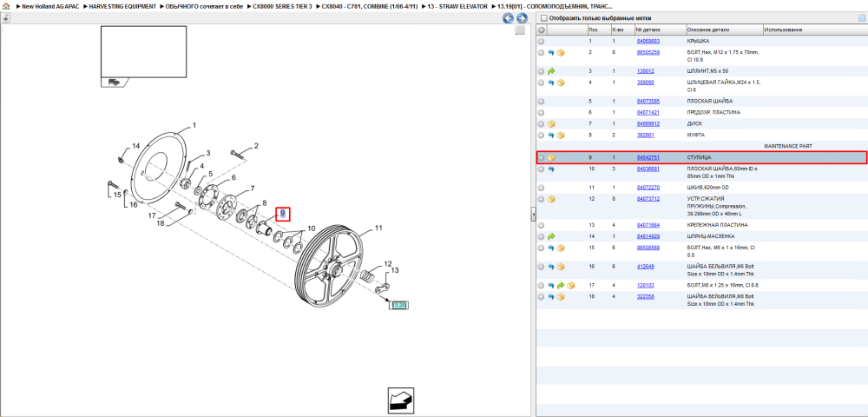Open part number link 84042751
The image size is (868, 417).
pyautogui.click(x=648, y=158)
